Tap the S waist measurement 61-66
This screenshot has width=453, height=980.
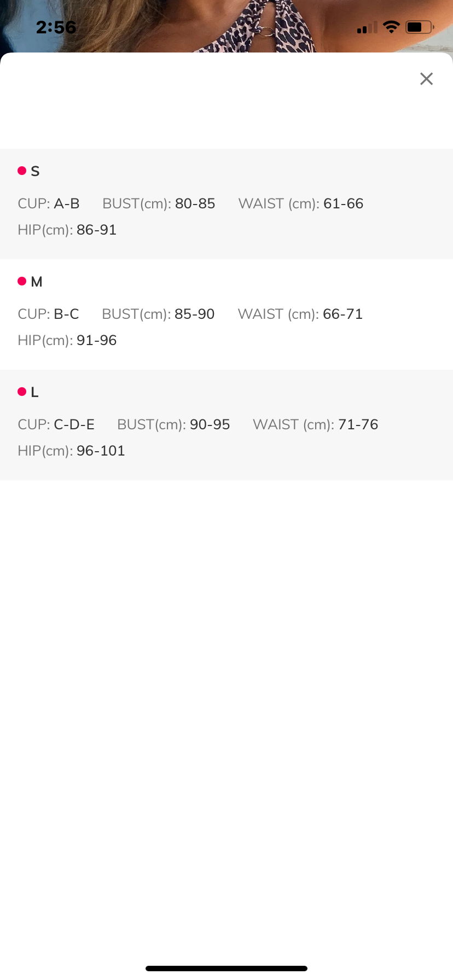[x=343, y=203]
